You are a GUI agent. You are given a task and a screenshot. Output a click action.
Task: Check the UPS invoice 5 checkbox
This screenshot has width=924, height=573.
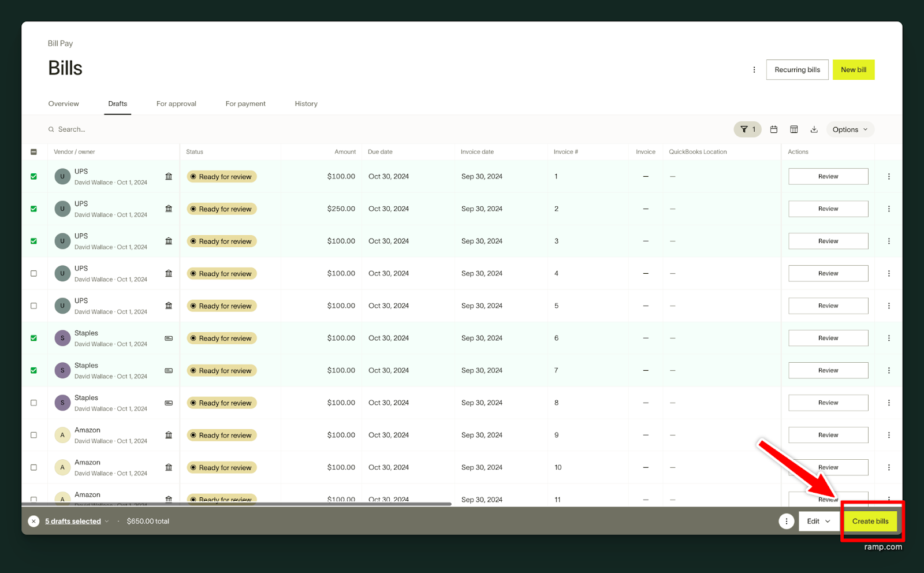[33, 306]
